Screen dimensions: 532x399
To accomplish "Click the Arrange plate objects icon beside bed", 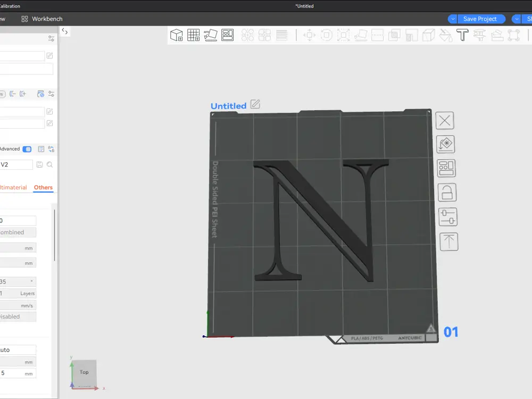I will click(x=446, y=168).
